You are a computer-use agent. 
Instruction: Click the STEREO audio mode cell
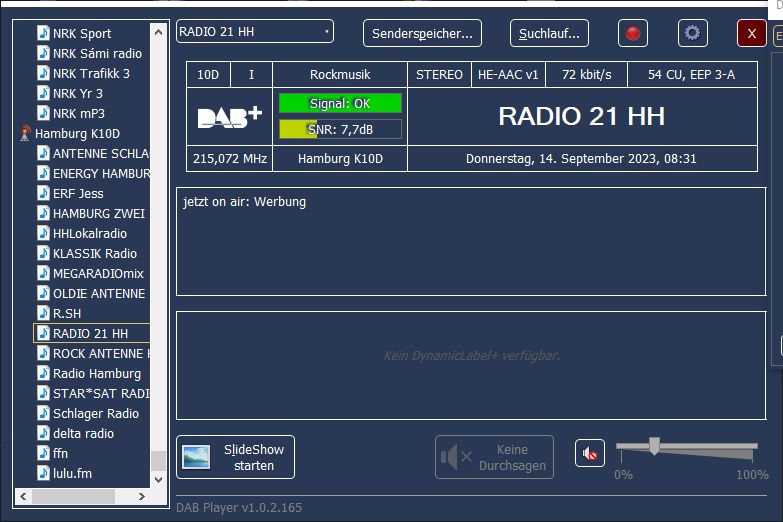click(439, 74)
